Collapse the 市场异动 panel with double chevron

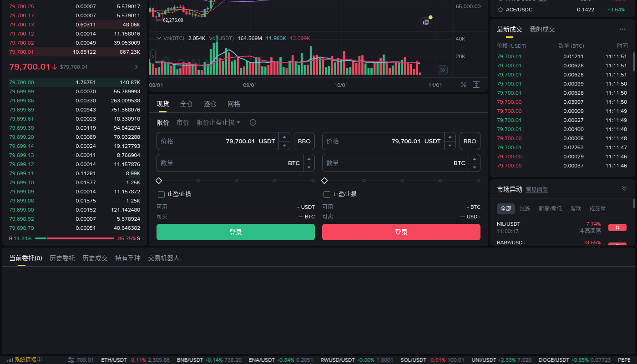point(624,188)
